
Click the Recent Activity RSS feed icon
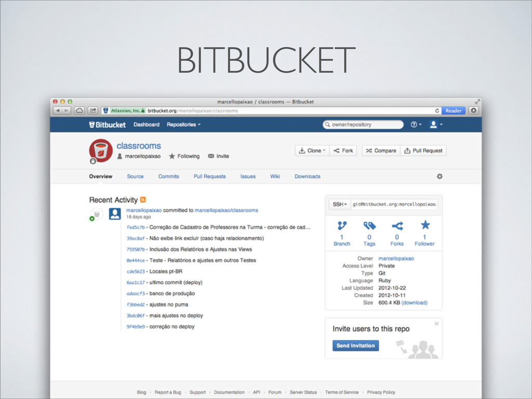(143, 199)
